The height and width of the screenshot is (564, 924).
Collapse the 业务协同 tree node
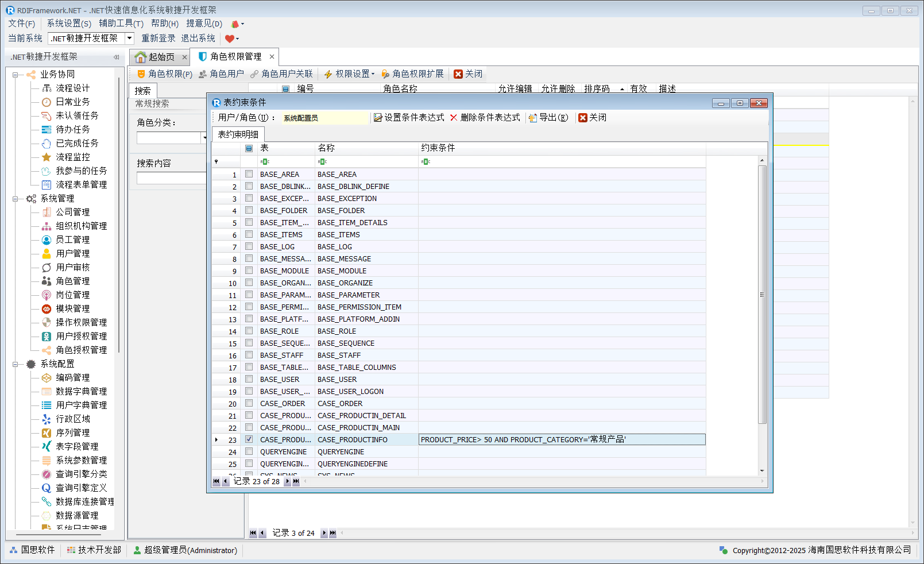16,75
